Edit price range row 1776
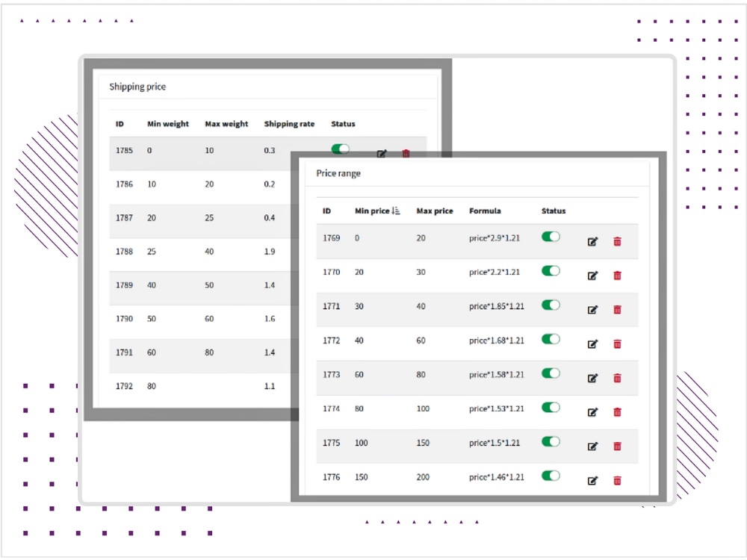The height and width of the screenshot is (560, 747). click(592, 481)
